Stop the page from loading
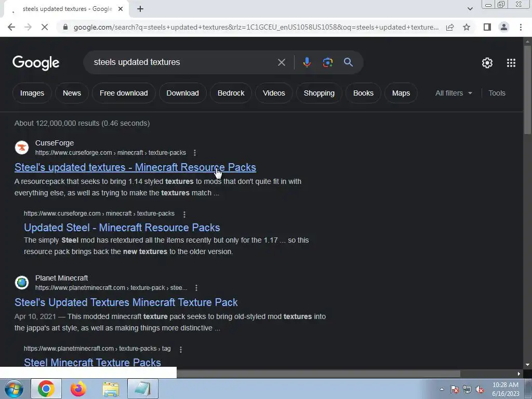Image resolution: width=532 pixels, height=399 pixels. tap(45, 27)
